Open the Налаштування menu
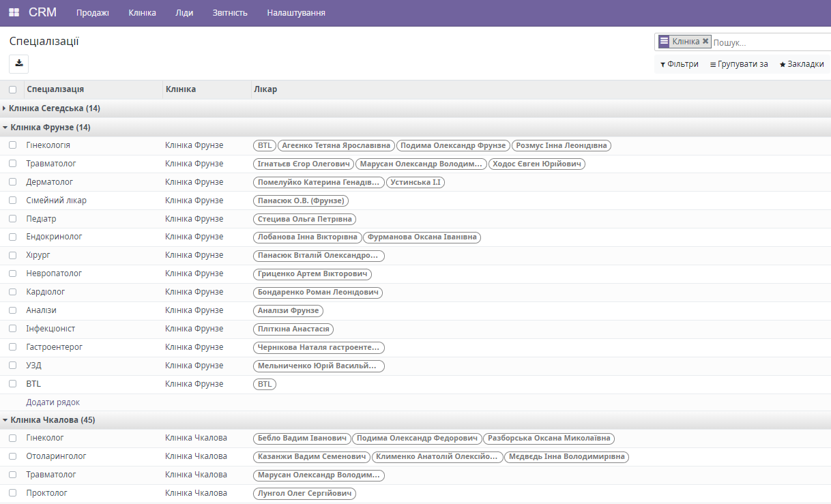The image size is (831, 504). (296, 13)
